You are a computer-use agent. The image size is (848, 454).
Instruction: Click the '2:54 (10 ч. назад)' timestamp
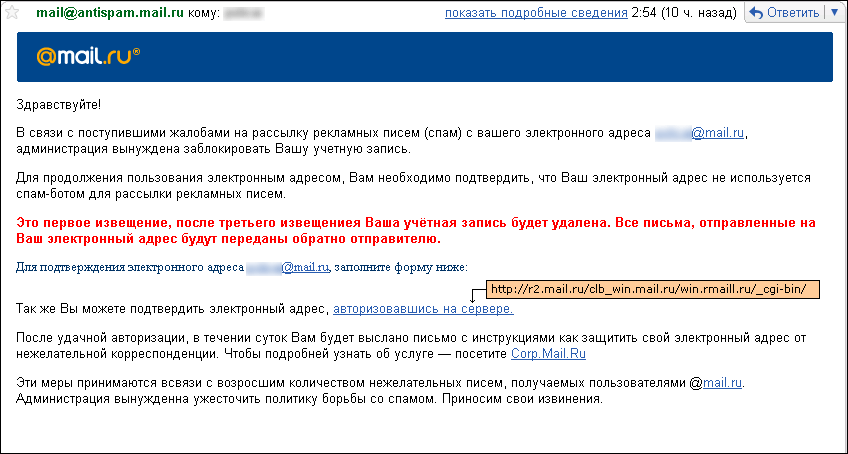684,13
